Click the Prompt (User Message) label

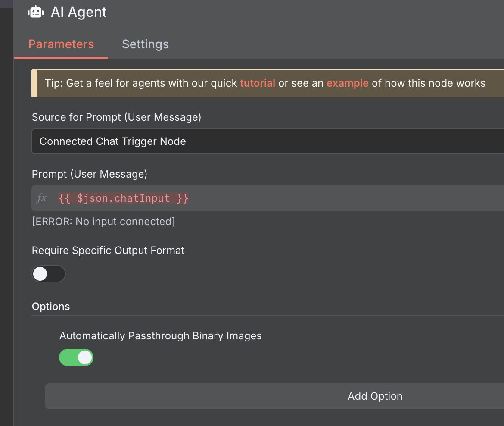[89, 174]
